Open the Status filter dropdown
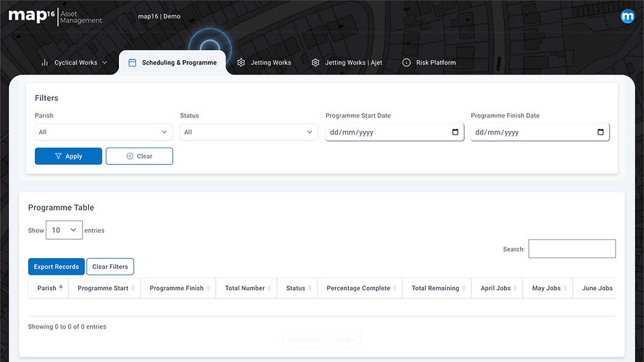 pyautogui.click(x=249, y=132)
